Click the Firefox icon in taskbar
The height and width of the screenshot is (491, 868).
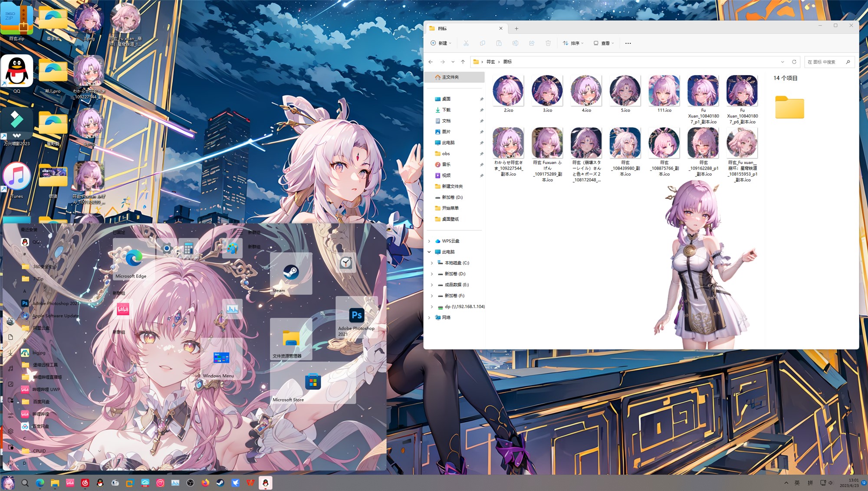click(x=205, y=483)
